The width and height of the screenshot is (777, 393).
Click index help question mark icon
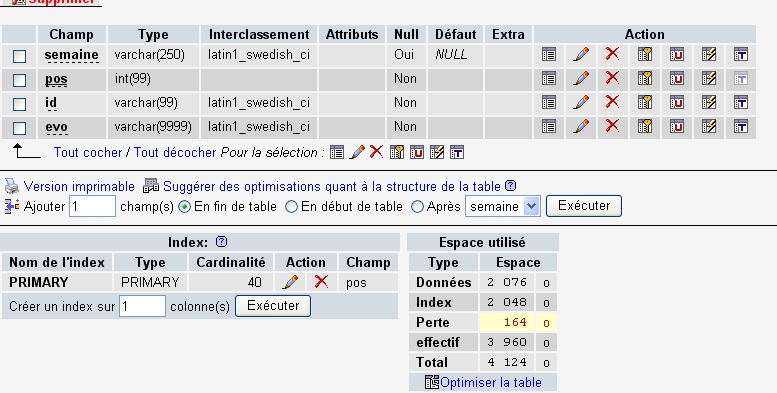click(222, 242)
